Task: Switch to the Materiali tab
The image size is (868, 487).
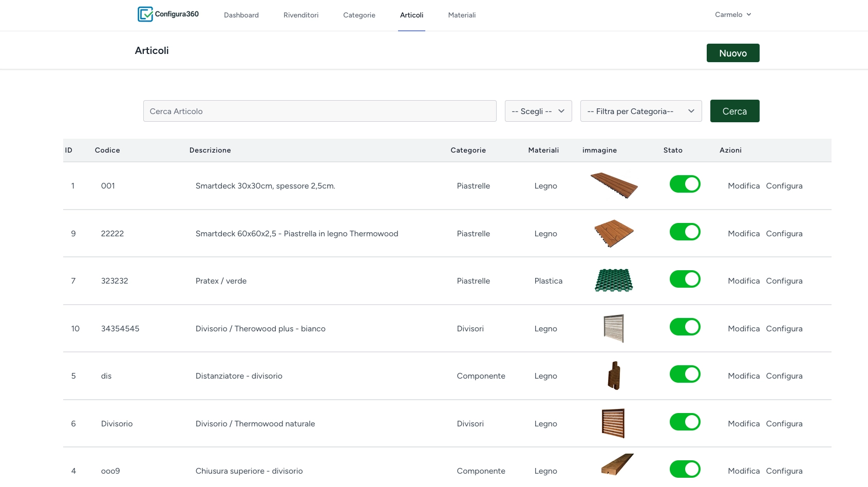Action: (x=462, y=15)
